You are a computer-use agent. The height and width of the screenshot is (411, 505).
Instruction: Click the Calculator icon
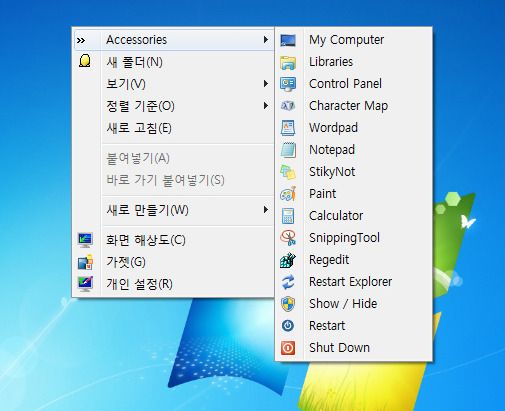[288, 216]
